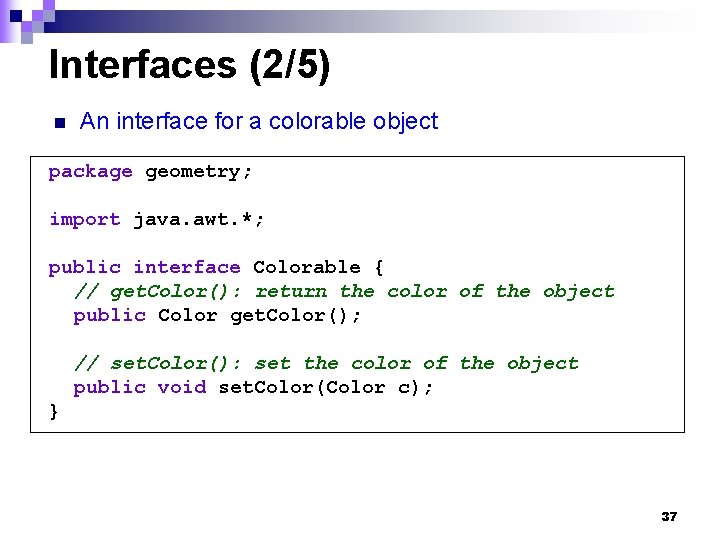Click the "import java.awt.*;" line
Viewport: 720px width, 540px height.
(x=155, y=220)
